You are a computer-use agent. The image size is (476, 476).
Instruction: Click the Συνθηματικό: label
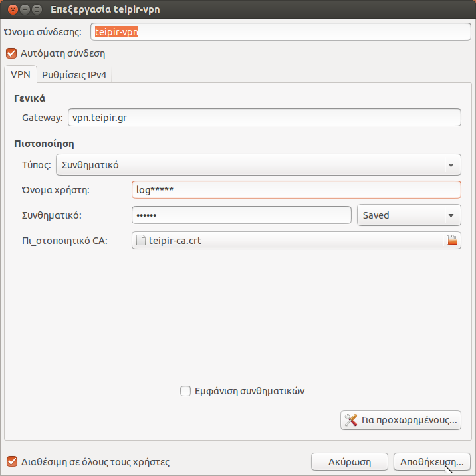(52, 215)
